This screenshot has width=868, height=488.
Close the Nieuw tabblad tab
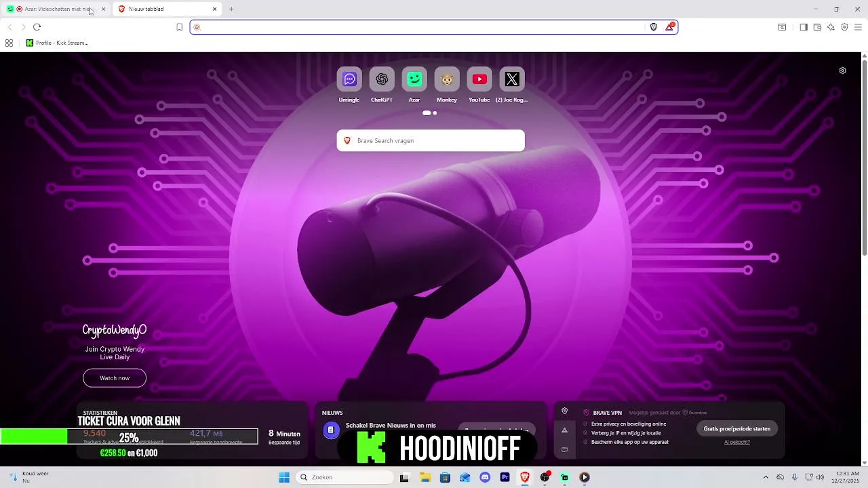coord(215,9)
